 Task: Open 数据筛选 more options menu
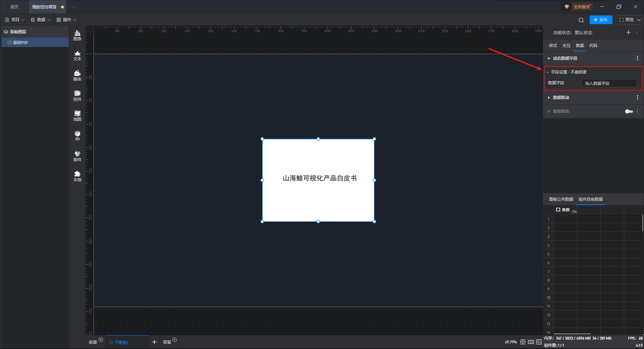point(638,111)
